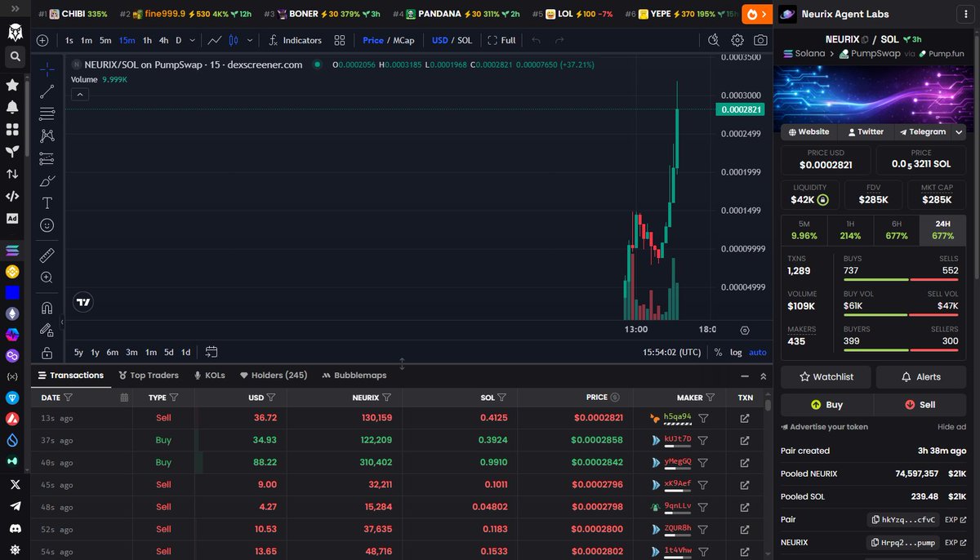980x560 pixels.
Task: Select the trend line drawing tool
Action: click(x=47, y=91)
